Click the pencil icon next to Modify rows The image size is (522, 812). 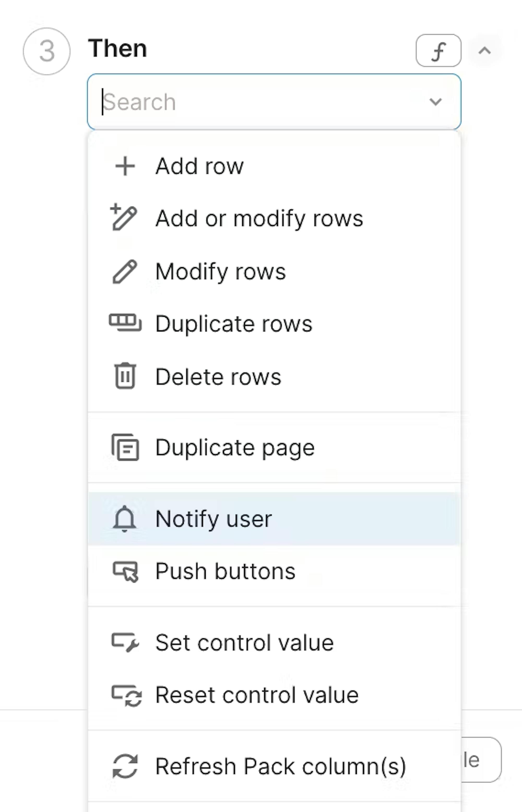[x=125, y=272]
